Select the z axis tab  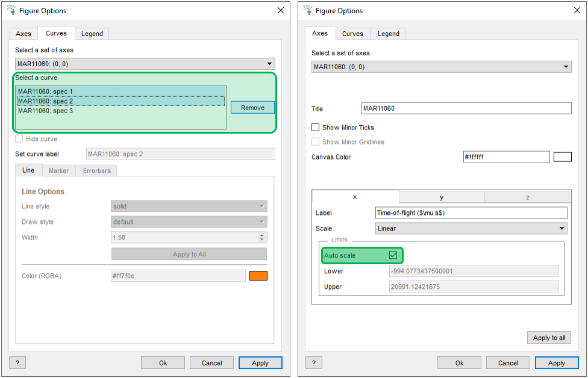click(x=527, y=197)
